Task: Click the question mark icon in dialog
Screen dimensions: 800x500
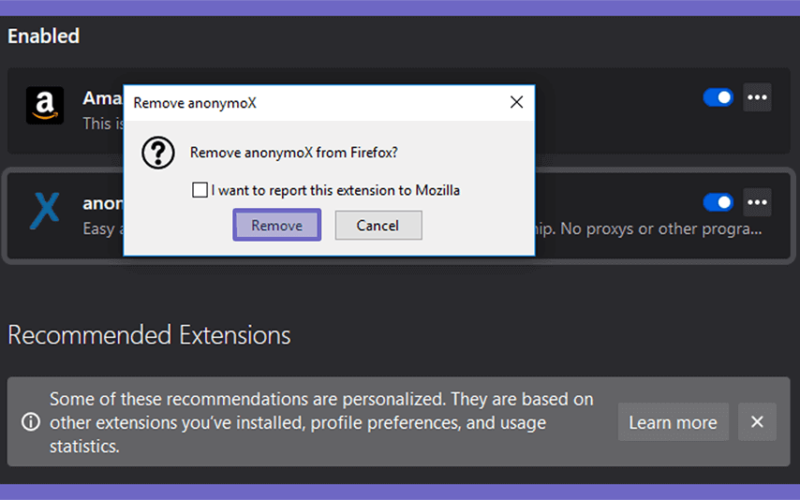Action: (158, 153)
